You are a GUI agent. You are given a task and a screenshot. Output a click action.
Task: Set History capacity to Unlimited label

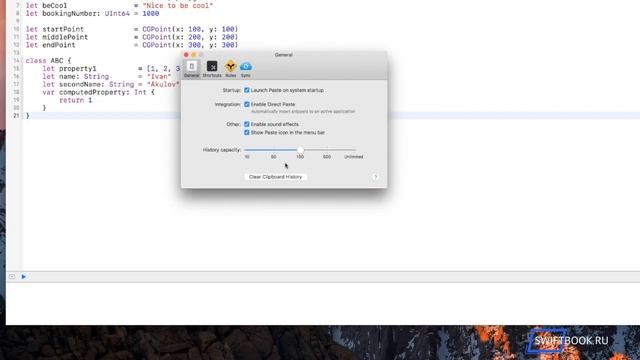coord(353,157)
